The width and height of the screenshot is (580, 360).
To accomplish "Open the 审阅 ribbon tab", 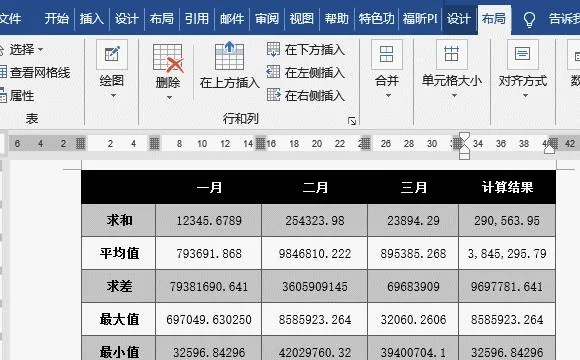I will 267,18.
